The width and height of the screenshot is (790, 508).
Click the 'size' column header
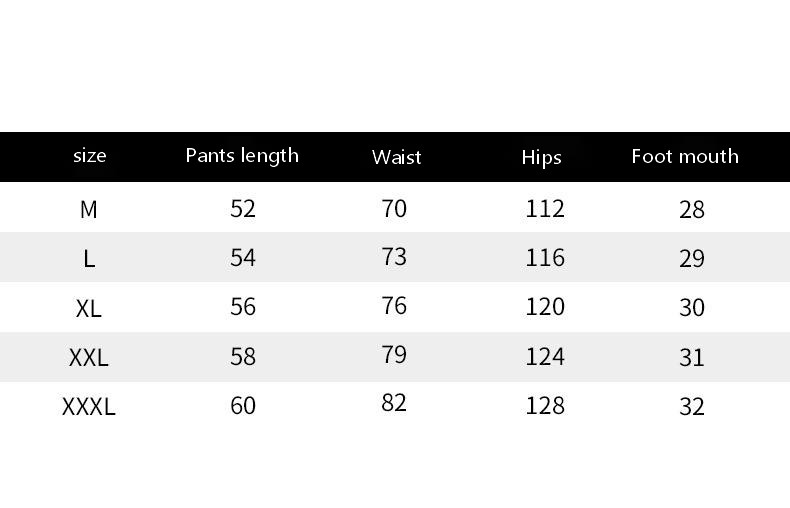(x=90, y=155)
